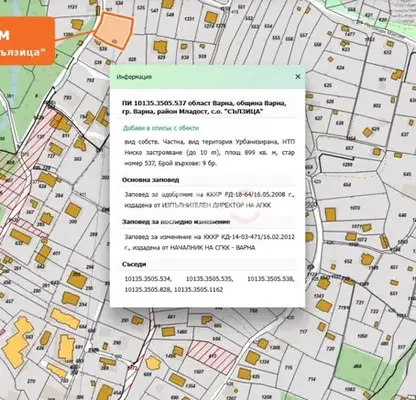This screenshot has height=400, width=416.
Task: Click map parcel labeled 717
Action: coord(303,332)
